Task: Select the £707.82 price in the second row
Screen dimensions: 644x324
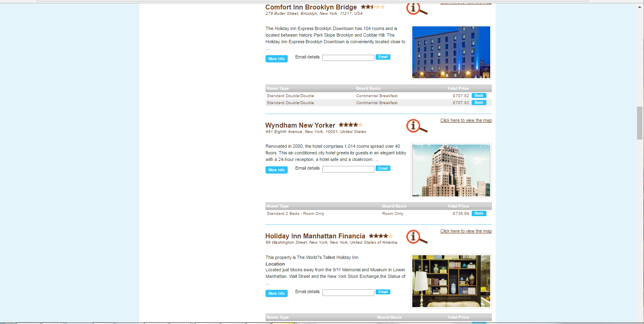Action: [x=461, y=103]
